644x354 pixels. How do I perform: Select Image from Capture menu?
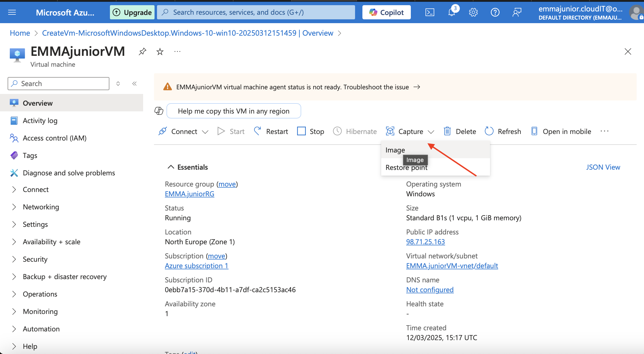[x=435, y=150]
